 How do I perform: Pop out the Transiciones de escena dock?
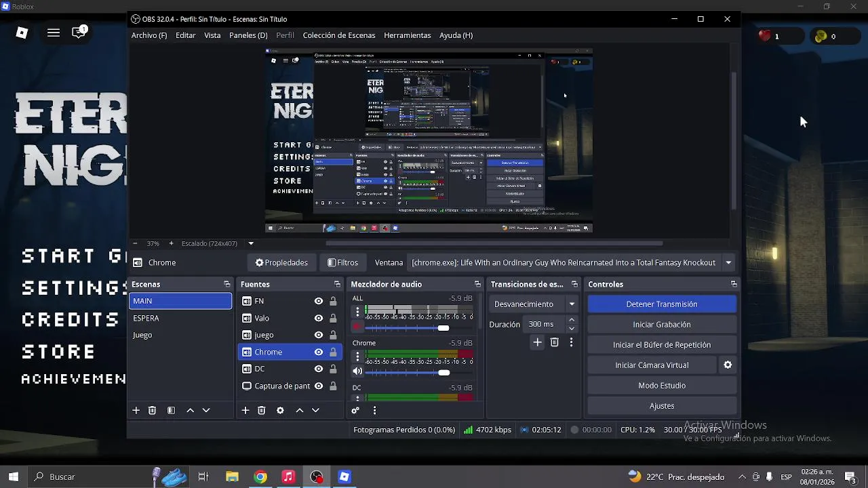click(x=574, y=284)
